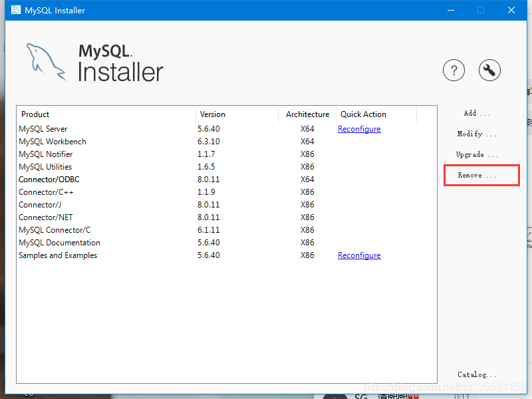Click the MySQL Installer title bar icon
Screen dimensions: 532x399
[x=15, y=10]
